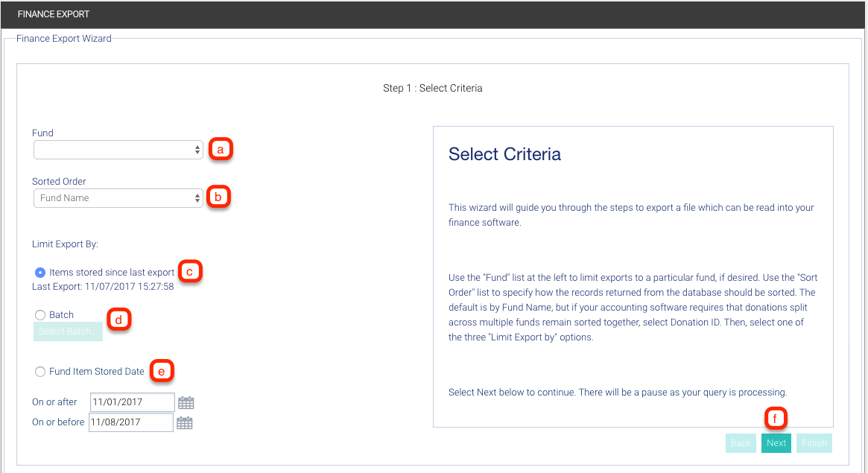Open calendar picker for On or before date
Viewport: 868px width, 473px height.
(184, 423)
